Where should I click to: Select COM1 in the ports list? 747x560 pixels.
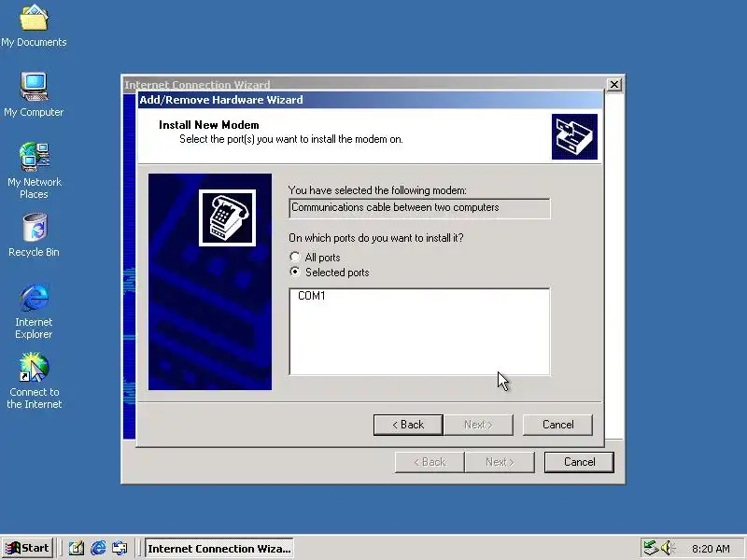(x=312, y=296)
